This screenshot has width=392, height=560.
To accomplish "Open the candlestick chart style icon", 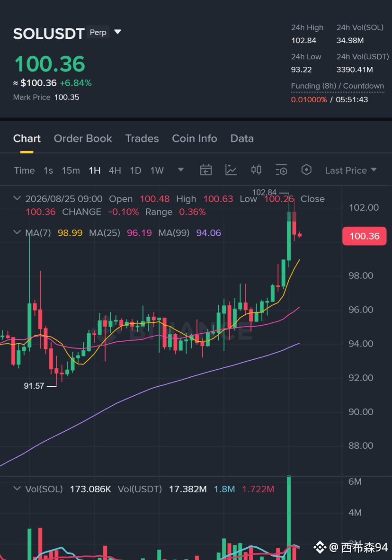I will tap(256, 169).
